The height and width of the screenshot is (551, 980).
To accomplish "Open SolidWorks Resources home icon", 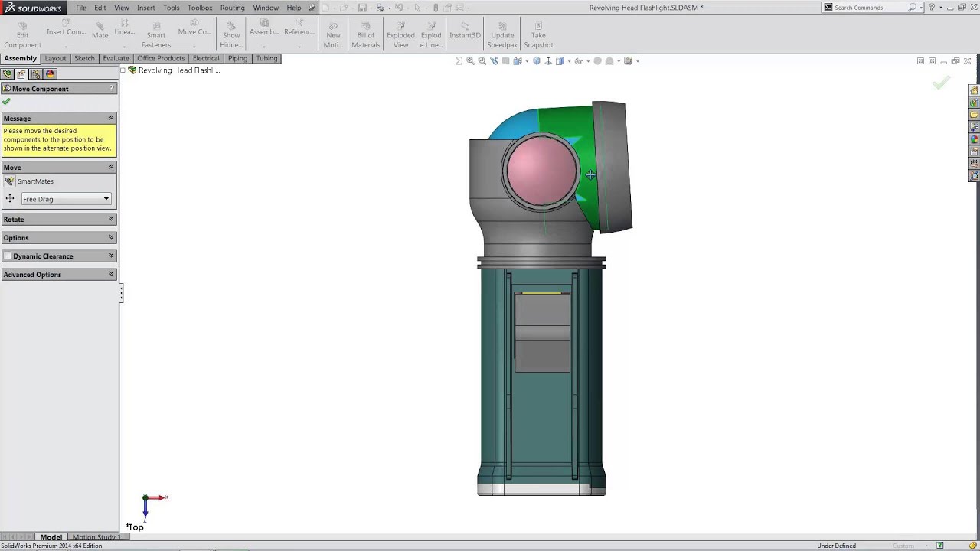I will pos(974,90).
